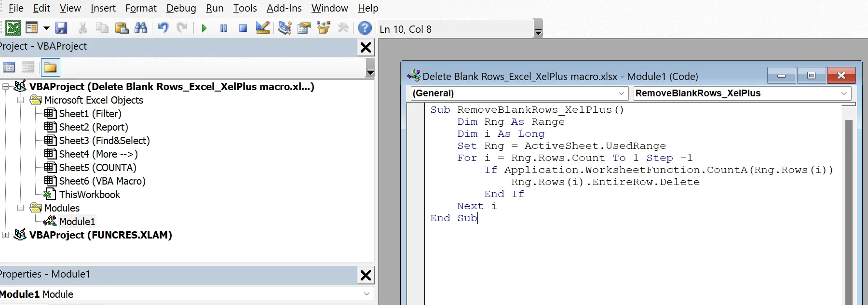Screen dimensions: 868x305
Task: Expand the VBAProject (FUNCRES.XLAM) node
Action: click(x=6, y=235)
